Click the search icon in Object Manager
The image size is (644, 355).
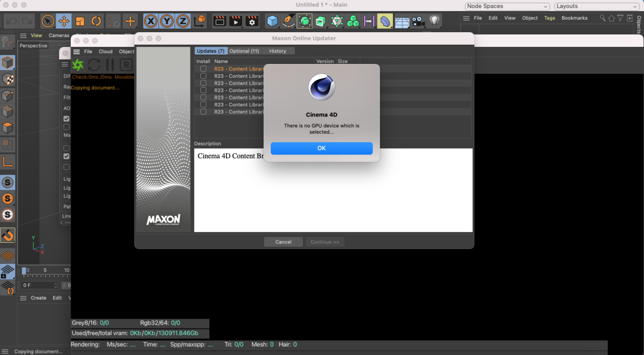603,18
